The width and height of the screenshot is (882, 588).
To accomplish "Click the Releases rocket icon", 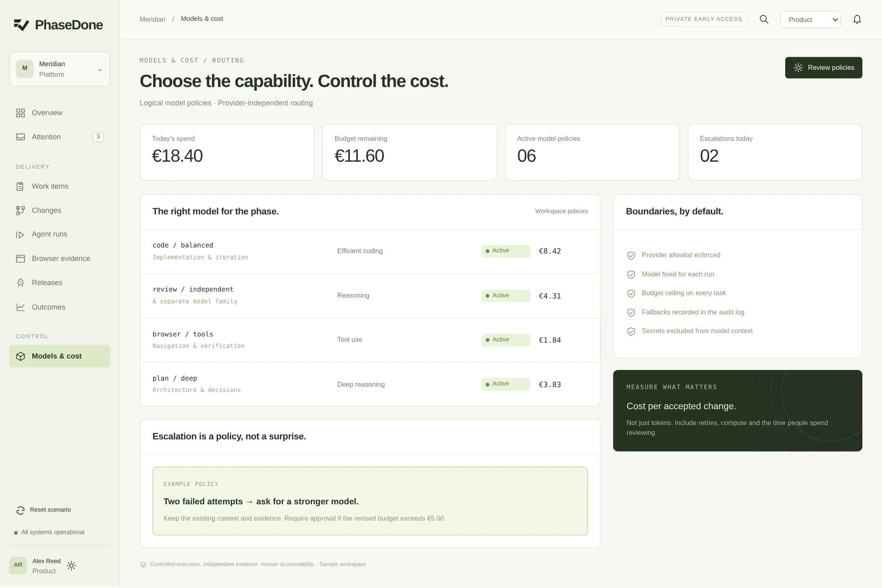I will [20, 283].
